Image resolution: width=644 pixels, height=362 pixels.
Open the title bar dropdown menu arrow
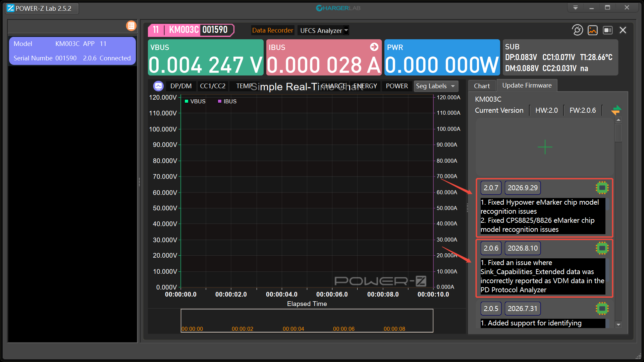pos(575,7)
